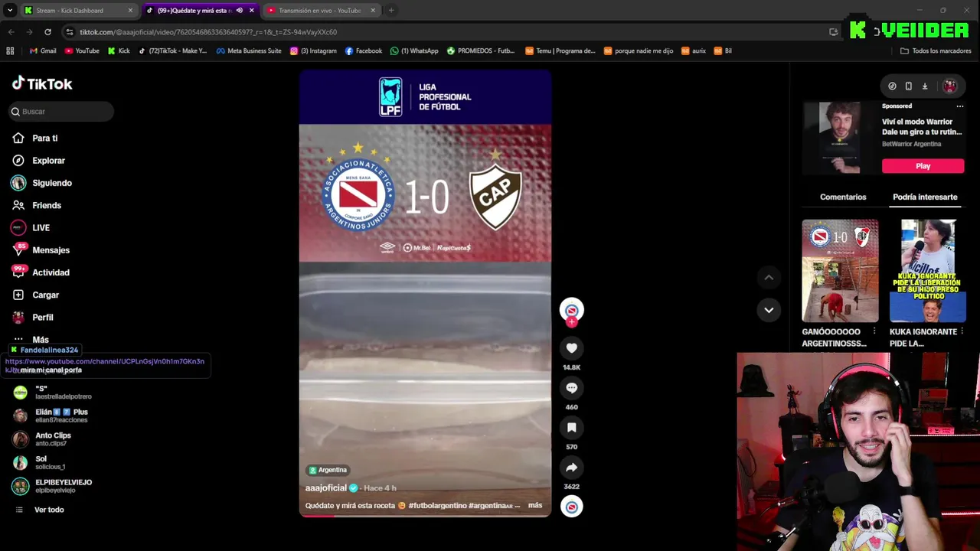
Task: Open the WhatsApp bookmark
Action: coord(414,51)
